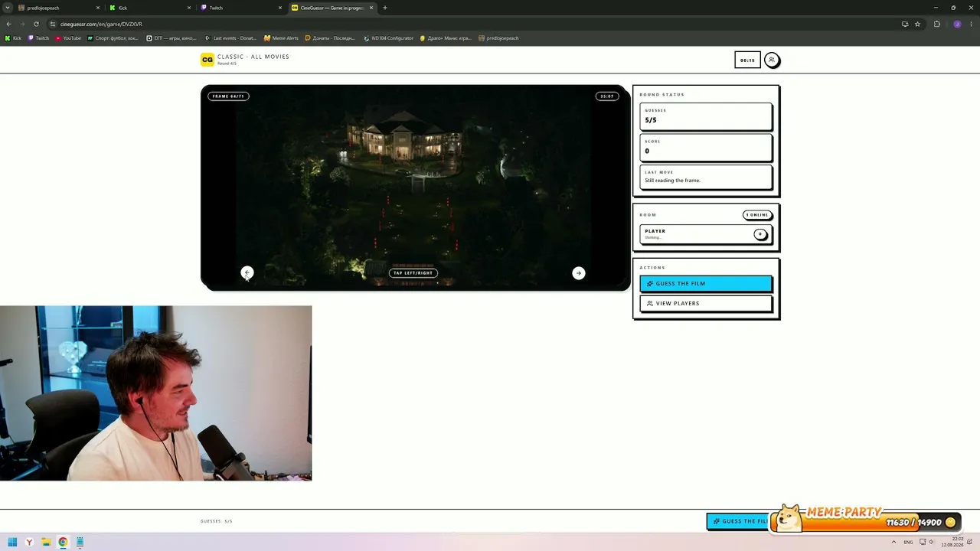Click the Guess the Film button in the Actions panel
Screen dimensions: 980x551
pyautogui.click(x=706, y=283)
